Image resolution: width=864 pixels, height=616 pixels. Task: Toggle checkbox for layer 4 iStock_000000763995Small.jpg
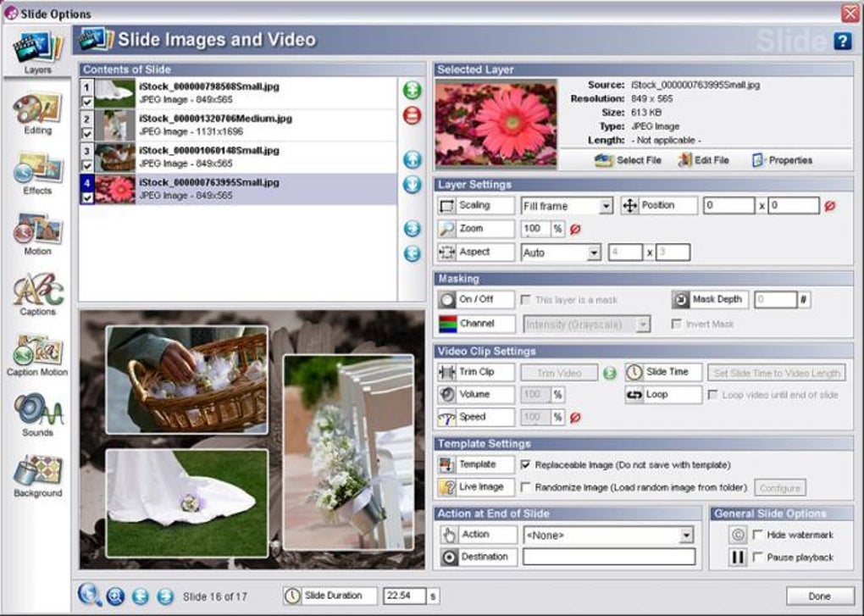coord(86,197)
